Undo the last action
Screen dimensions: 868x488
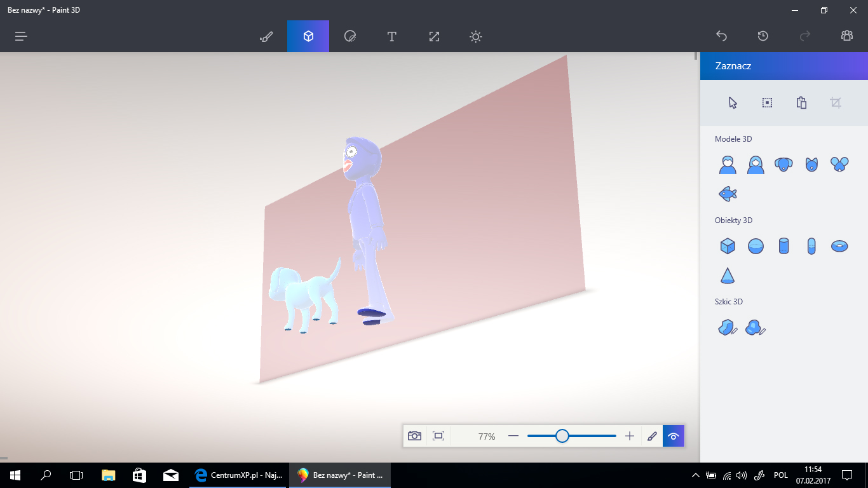(x=721, y=36)
